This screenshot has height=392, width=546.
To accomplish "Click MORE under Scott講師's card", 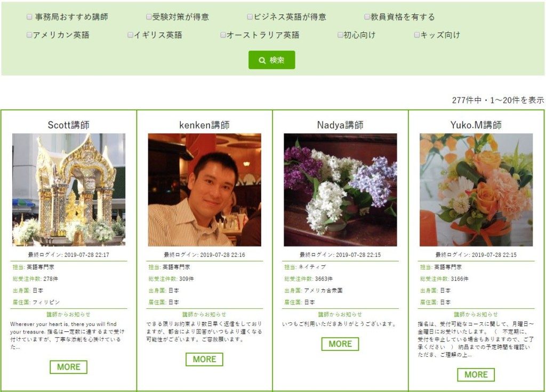I will [69, 367].
